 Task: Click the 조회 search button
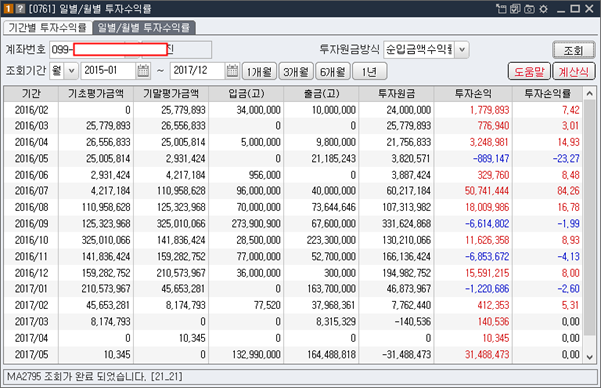coord(573,50)
